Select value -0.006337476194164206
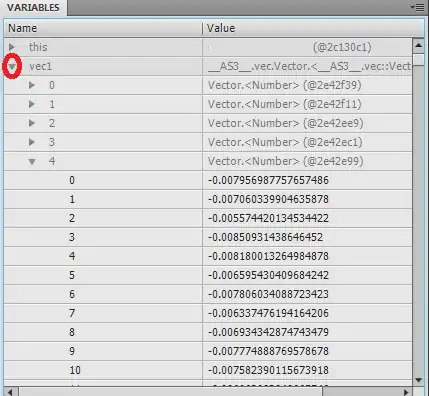This screenshot has height=396, width=429. (268, 313)
